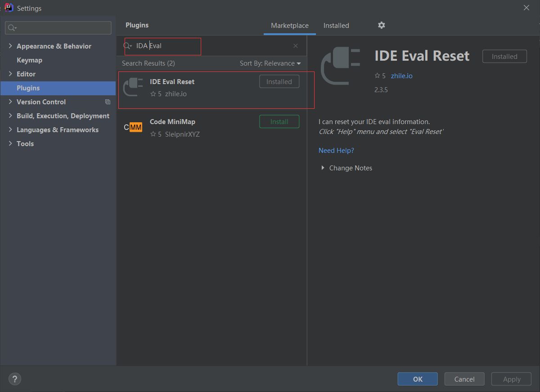Screen dimensions: 540x392
Task: Confirm settings with OK button
Action: click(418, 379)
